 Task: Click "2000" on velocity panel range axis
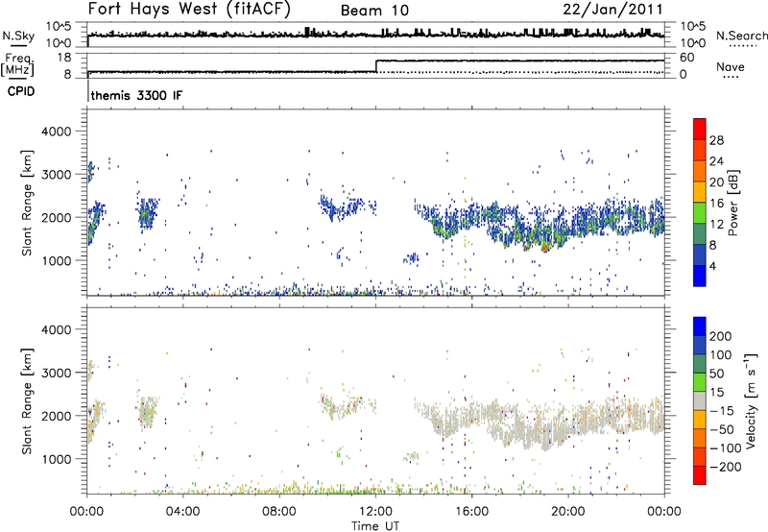coord(56,416)
